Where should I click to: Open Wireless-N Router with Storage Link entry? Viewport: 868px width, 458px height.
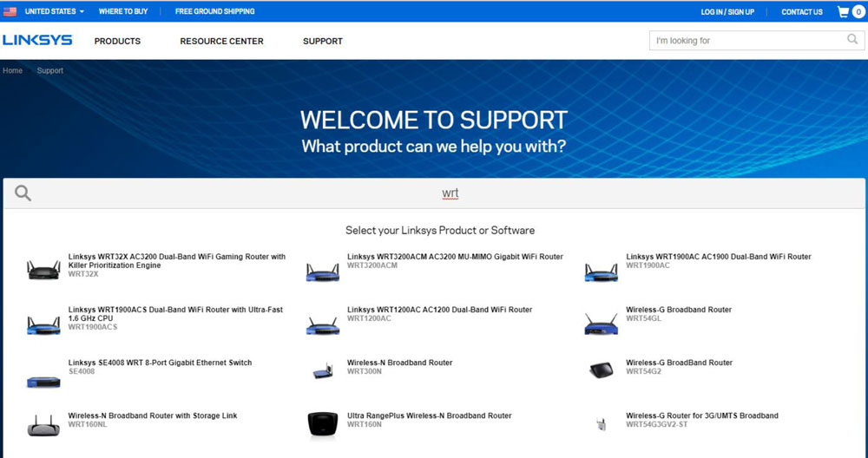tap(153, 416)
